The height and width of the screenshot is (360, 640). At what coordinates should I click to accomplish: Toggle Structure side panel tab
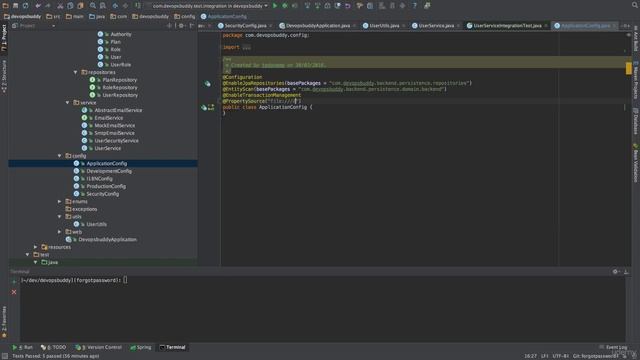[4, 76]
